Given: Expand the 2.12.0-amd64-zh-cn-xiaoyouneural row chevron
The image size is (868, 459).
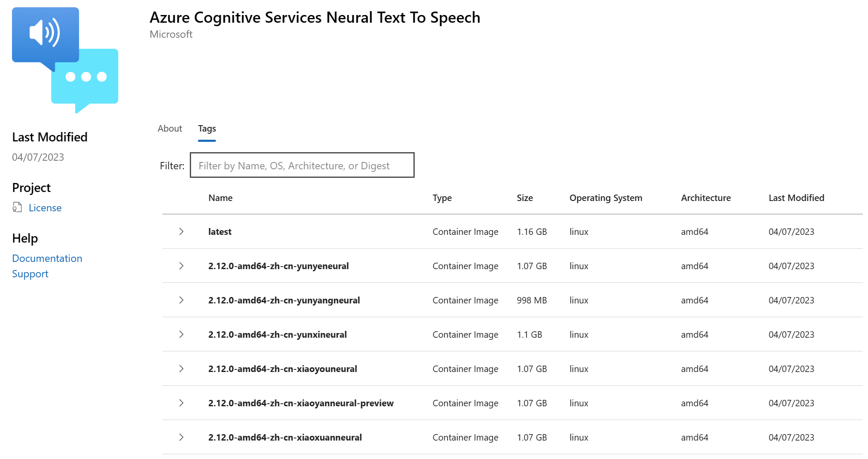Looking at the screenshot, I should click(181, 369).
